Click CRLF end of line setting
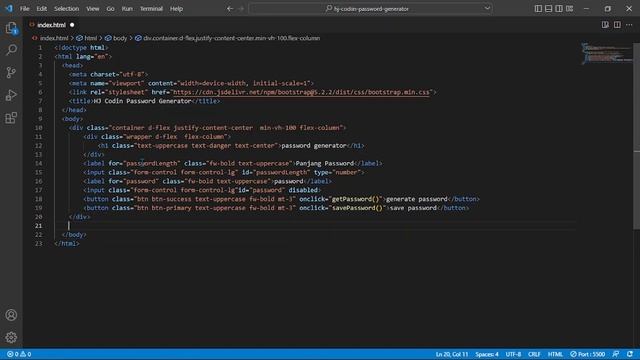The height and width of the screenshot is (360, 640). pos(534,354)
